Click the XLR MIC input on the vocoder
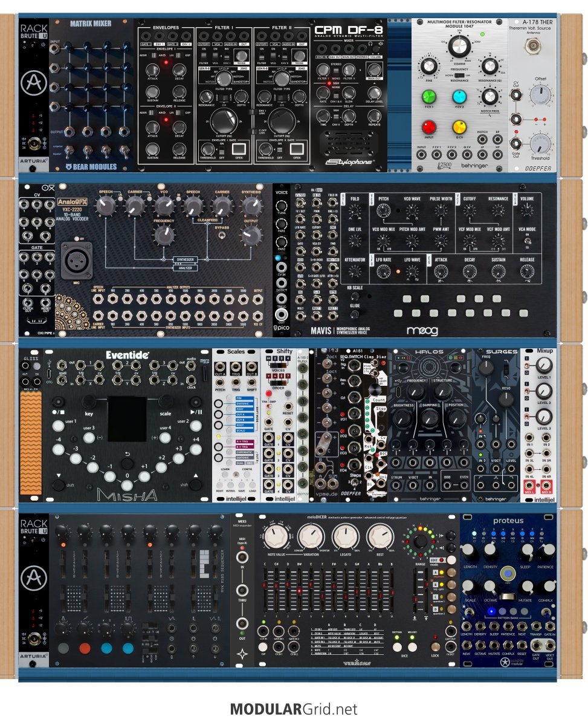 click(x=76, y=262)
